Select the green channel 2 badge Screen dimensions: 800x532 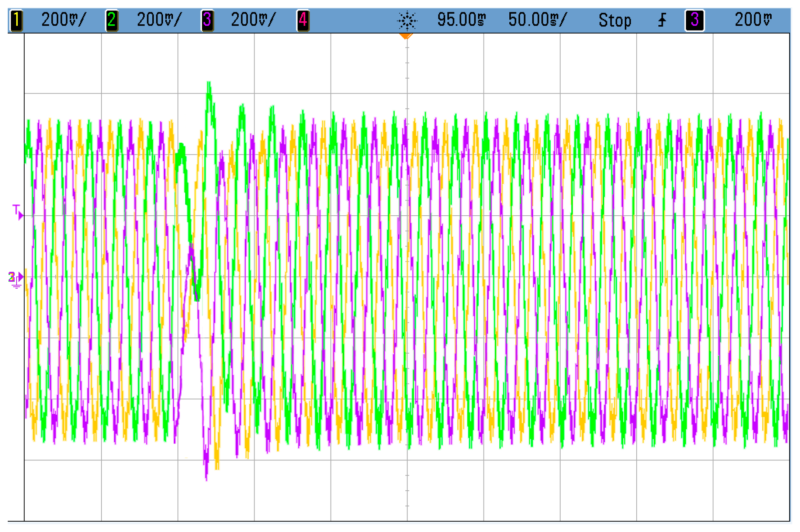(111, 20)
